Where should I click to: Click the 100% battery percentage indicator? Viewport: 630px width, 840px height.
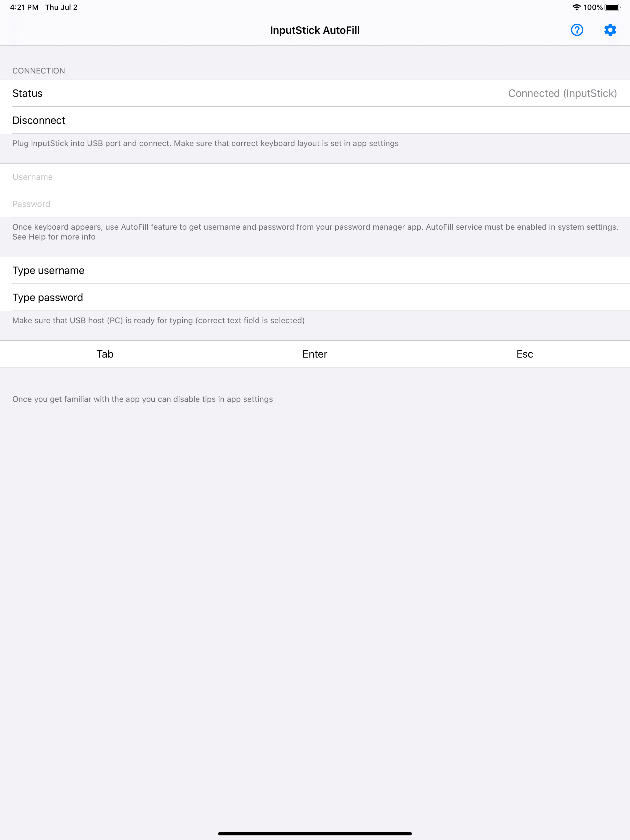[x=593, y=7]
